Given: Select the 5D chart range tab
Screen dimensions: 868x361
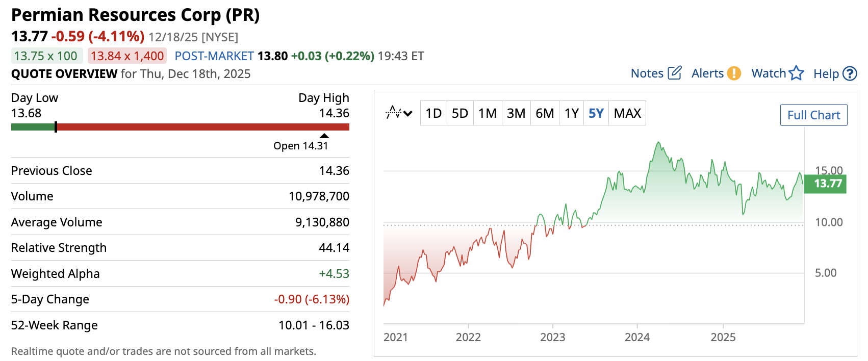Looking at the screenshot, I should (460, 113).
